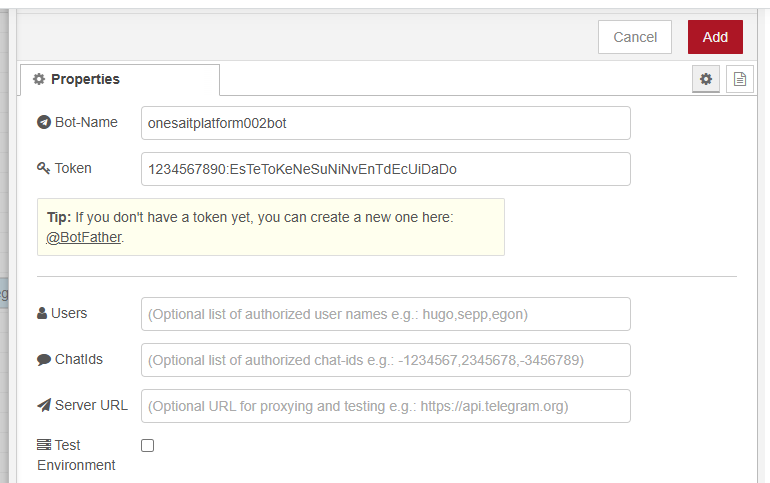The width and height of the screenshot is (770, 483).
Task: Open node settings via top-right gear icon
Action: (x=706, y=79)
